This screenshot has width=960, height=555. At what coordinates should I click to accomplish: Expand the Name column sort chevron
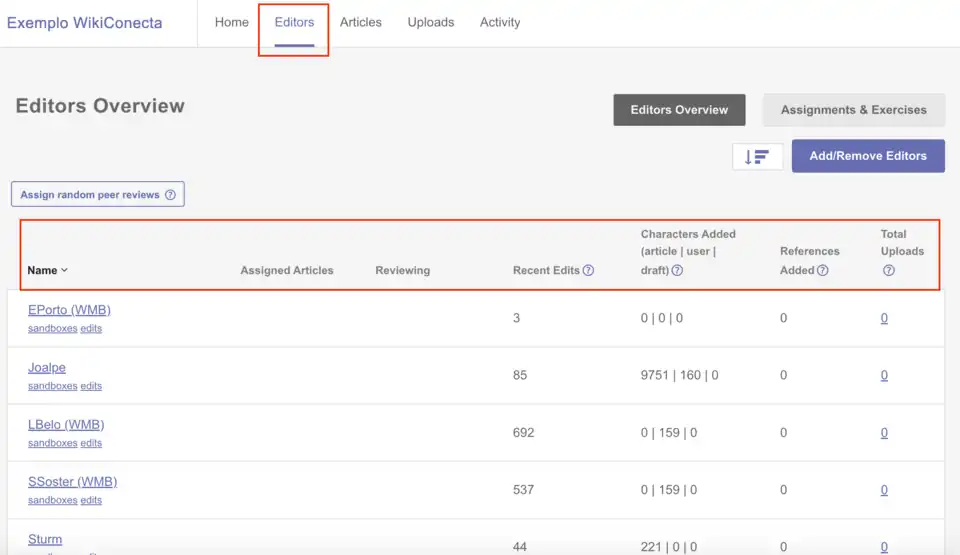(x=65, y=270)
